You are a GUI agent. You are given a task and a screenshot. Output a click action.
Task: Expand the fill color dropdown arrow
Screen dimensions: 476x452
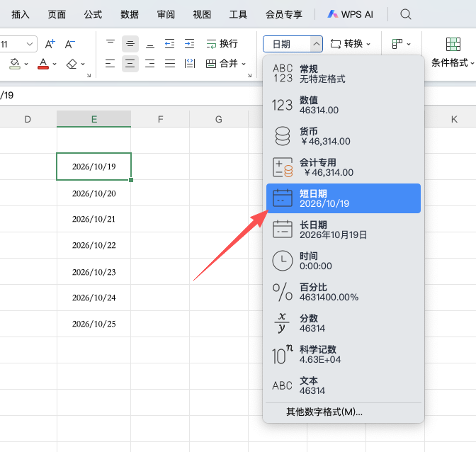pos(26,64)
